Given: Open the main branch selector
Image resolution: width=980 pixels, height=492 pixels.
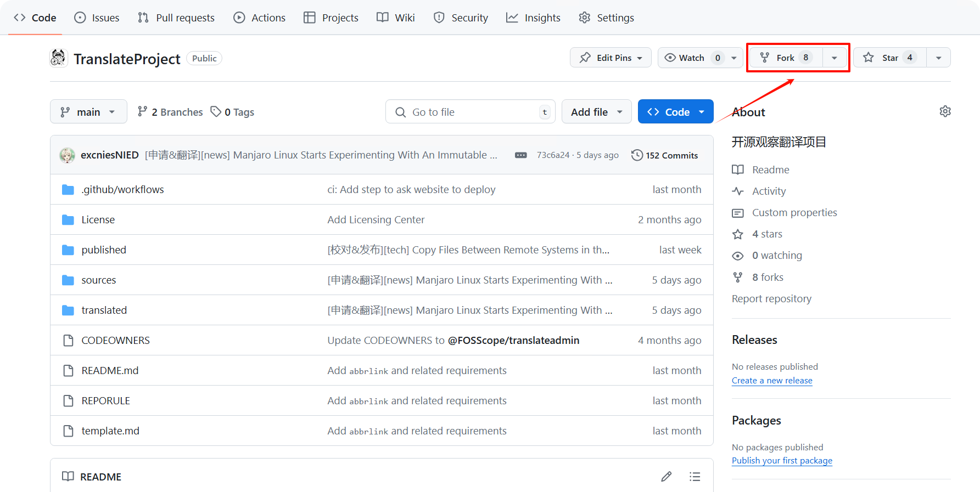Looking at the screenshot, I should [88, 112].
